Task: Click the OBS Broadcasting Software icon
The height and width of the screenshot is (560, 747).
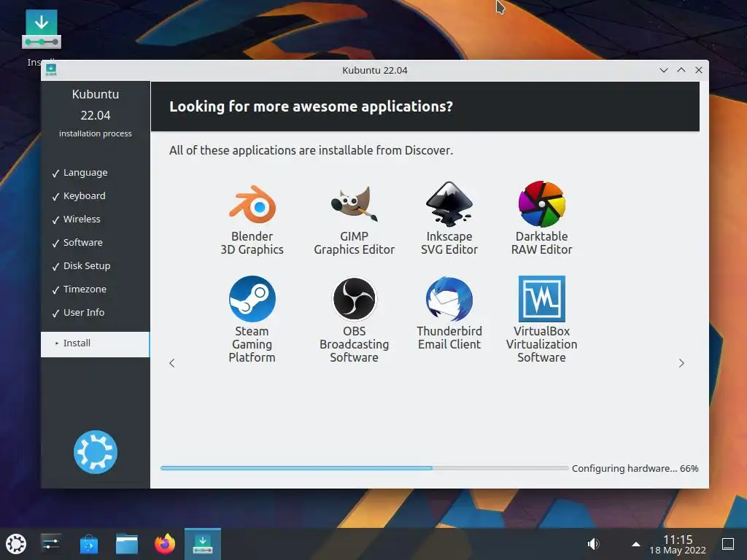Action: [354, 298]
